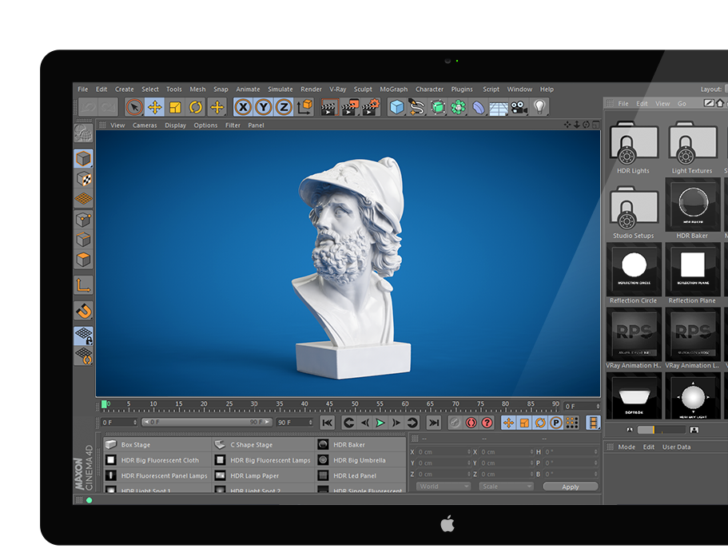Click the X position field
The height and width of the screenshot is (560, 728).
(x=444, y=452)
